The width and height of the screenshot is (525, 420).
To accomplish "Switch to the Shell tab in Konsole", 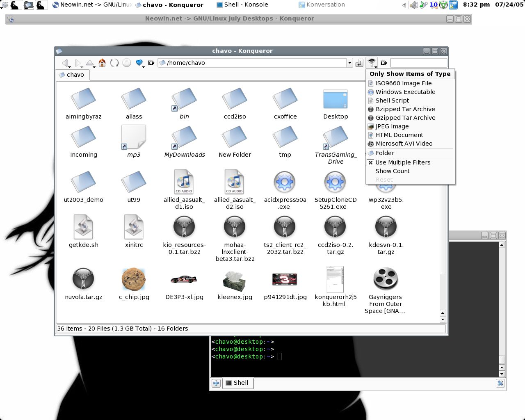I will point(237,383).
